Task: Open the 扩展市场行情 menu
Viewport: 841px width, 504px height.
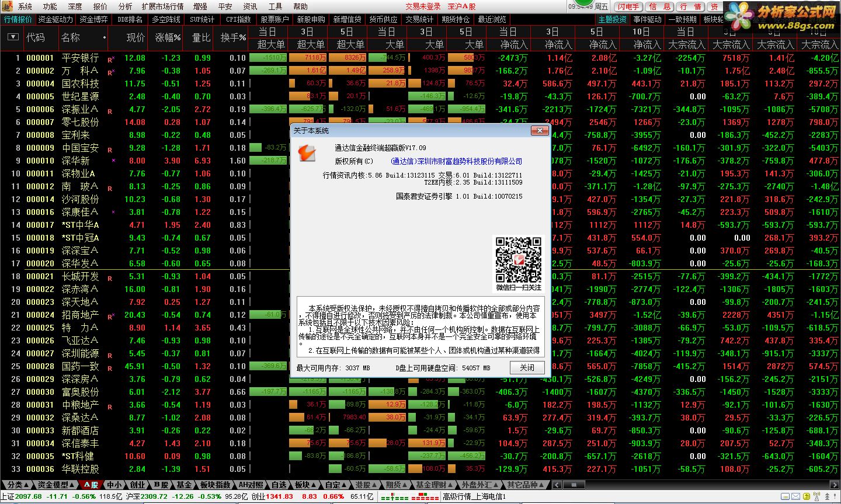Action: (x=162, y=7)
